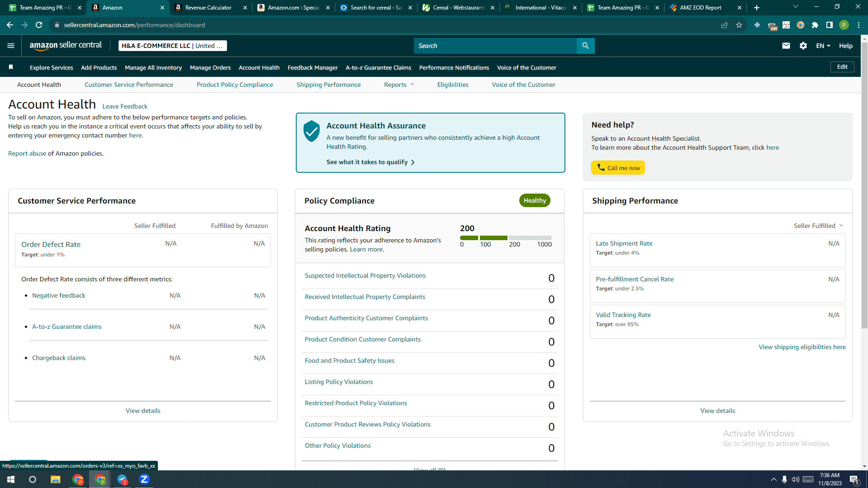The height and width of the screenshot is (488, 868).
Task: Click the Edit button in navigation bar
Action: coord(842,67)
